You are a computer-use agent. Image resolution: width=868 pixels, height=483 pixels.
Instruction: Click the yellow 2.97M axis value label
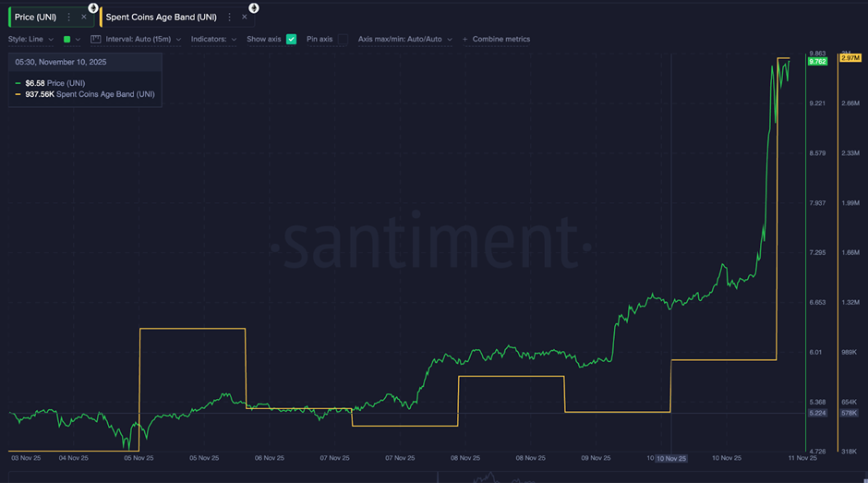[x=849, y=59]
